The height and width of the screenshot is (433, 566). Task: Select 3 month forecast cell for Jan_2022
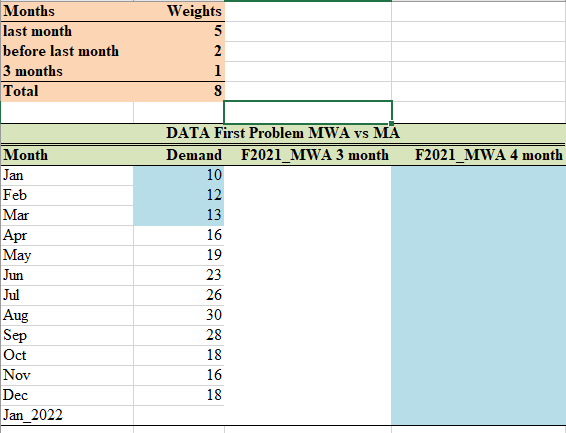[x=308, y=415]
